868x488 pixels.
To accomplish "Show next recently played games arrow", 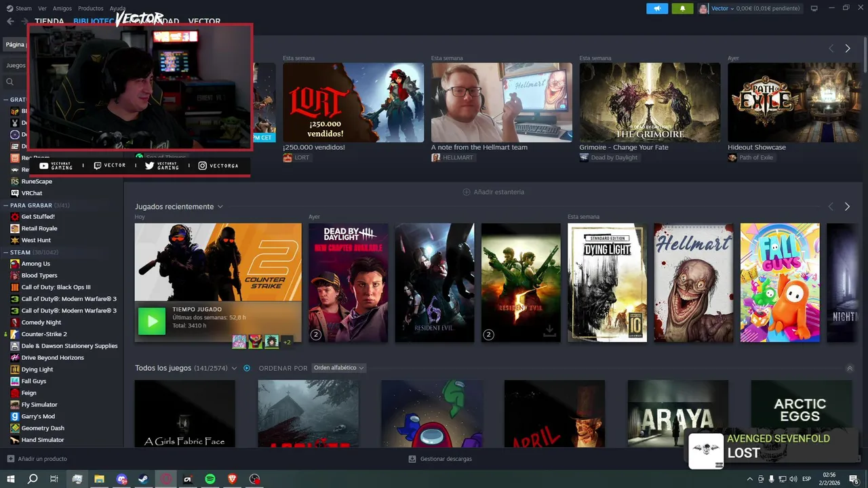I will (847, 206).
